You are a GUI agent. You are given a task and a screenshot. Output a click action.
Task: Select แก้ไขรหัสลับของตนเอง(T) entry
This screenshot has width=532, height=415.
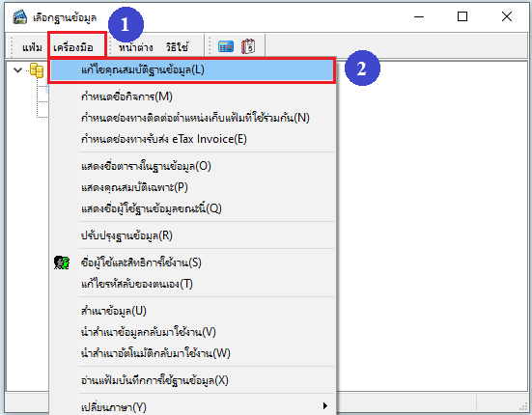tap(192, 284)
